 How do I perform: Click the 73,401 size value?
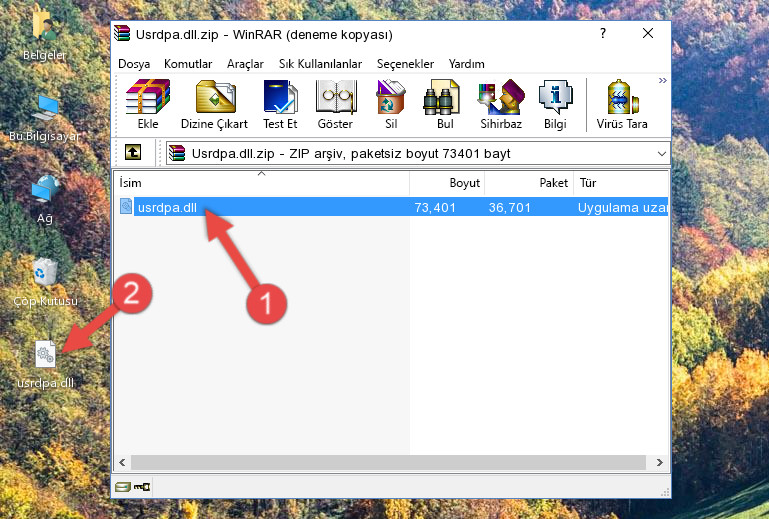[435, 208]
